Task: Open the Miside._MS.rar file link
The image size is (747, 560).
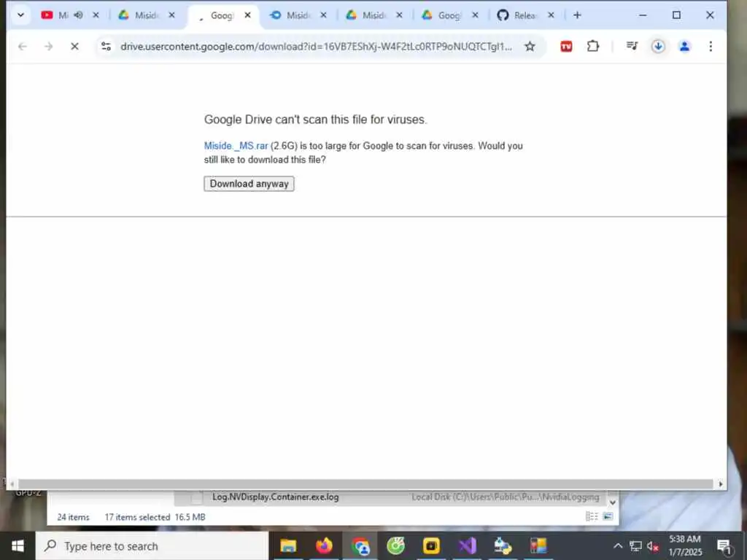Action: click(x=236, y=146)
